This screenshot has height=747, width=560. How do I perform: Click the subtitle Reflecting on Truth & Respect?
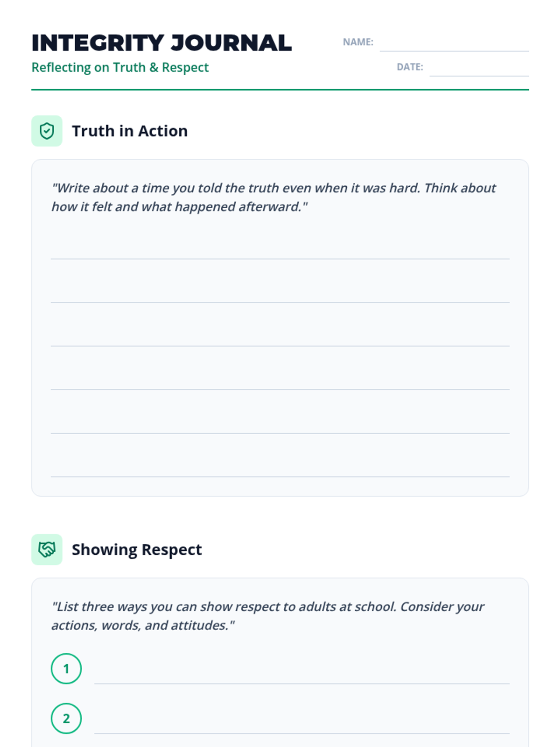click(x=120, y=67)
